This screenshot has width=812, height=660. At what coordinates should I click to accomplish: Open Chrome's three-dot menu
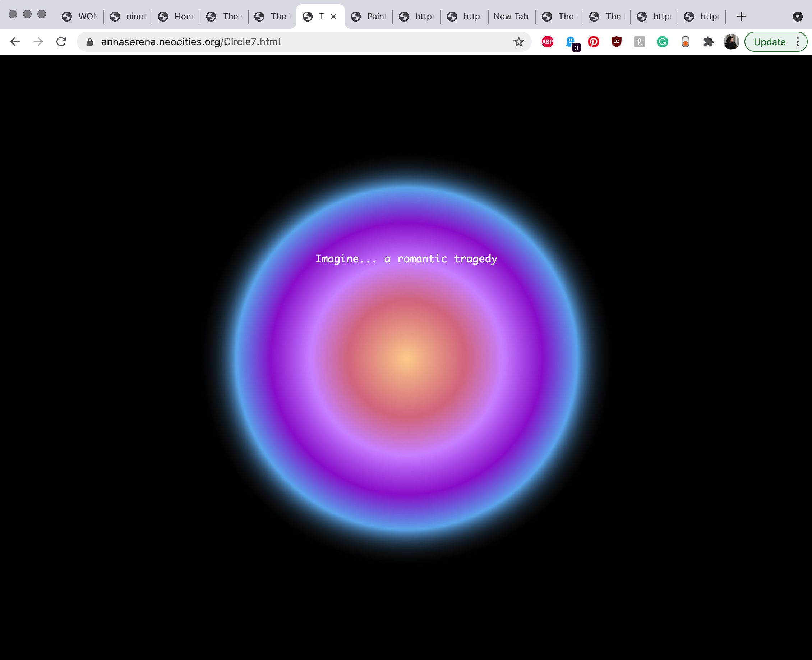click(x=798, y=42)
